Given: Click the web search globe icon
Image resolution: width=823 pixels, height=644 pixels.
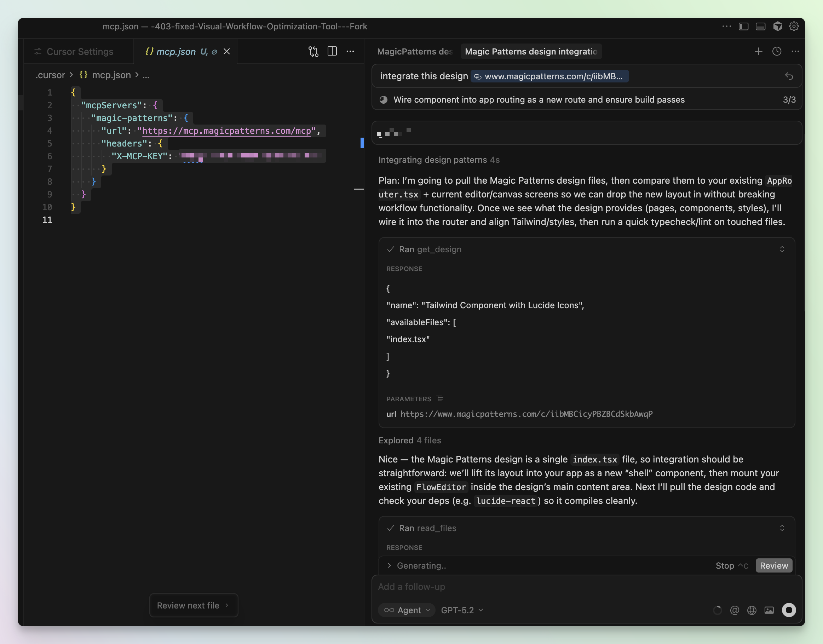Looking at the screenshot, I should tap(752, 610).
